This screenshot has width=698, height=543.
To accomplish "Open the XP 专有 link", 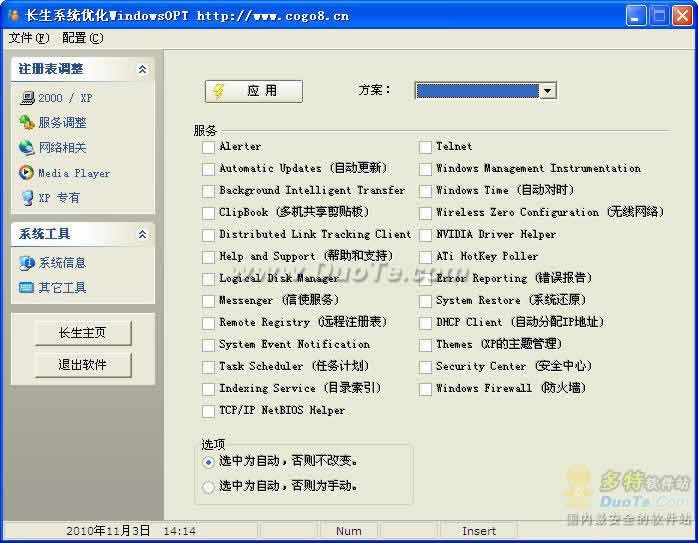I will 59,198.
